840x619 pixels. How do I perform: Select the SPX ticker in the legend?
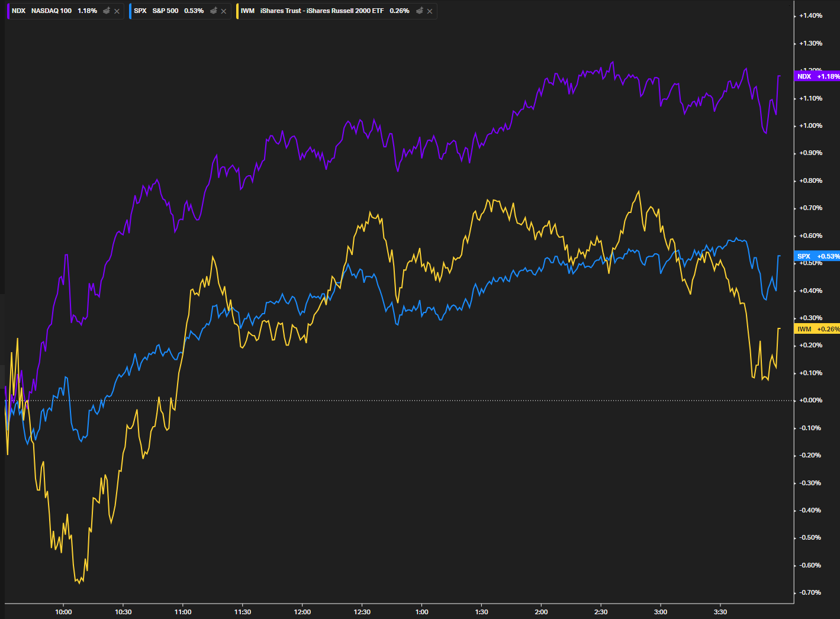tap(140, 11)
